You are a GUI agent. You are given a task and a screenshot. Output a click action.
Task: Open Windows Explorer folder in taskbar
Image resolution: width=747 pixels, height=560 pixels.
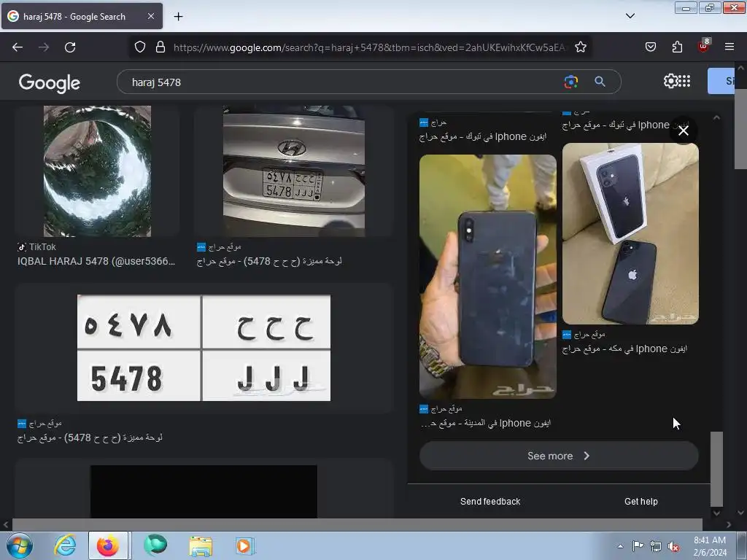[x=201, y=545]
